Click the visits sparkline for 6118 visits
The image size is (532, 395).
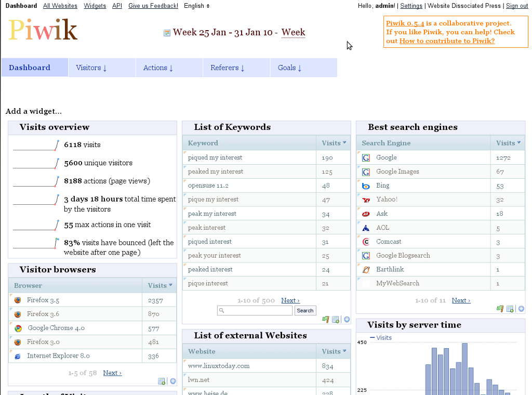[x=36, y=145]
